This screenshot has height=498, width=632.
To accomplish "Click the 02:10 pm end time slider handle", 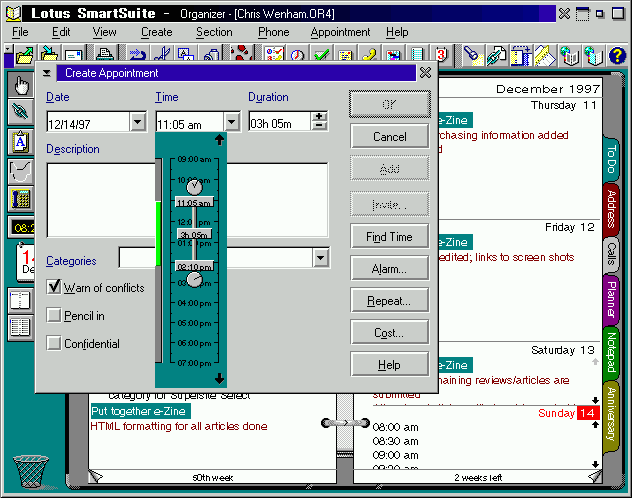I will (x=194, y=266).
